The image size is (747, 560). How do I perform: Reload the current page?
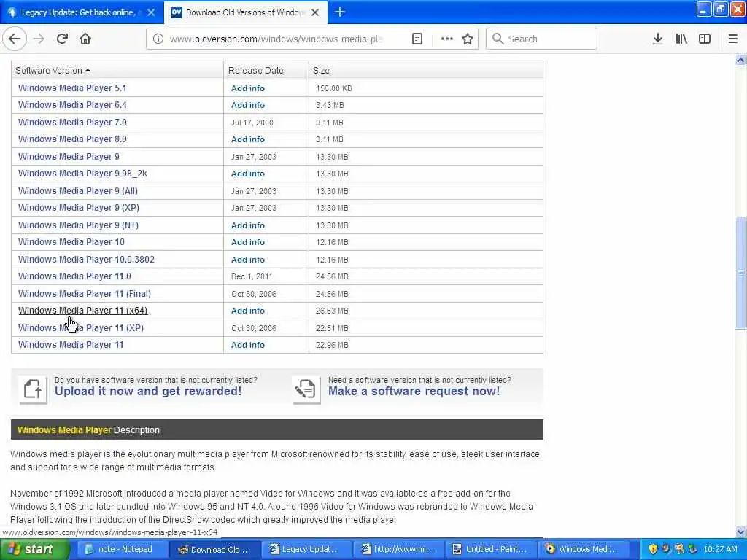tap(63, 39)
